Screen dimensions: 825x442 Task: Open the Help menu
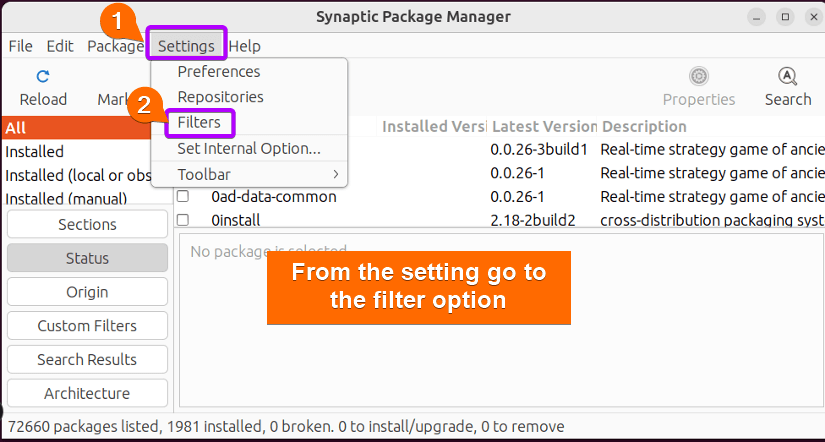click(x=245, y=46)
